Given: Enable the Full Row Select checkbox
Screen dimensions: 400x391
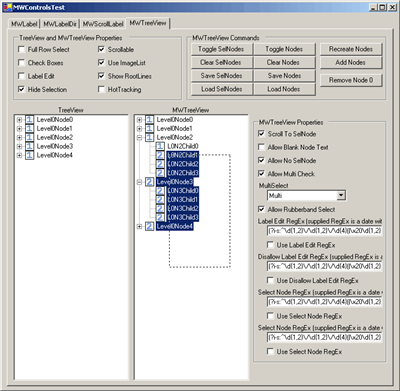Looking at the screenshot, I should (21, 49).
